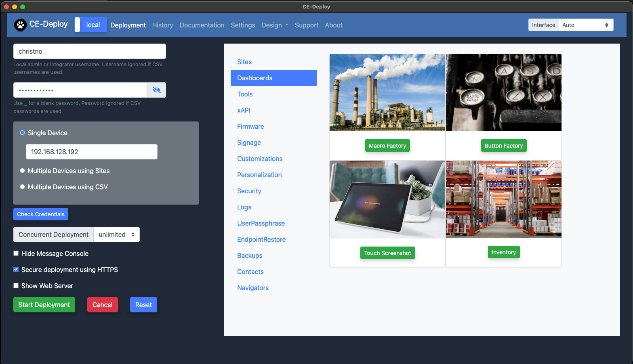Click the typewriter keys thumbnail image

(x=503, y=92)
